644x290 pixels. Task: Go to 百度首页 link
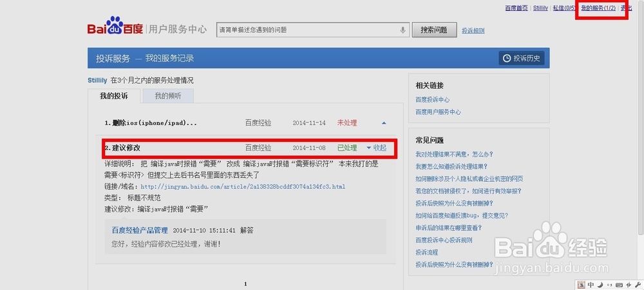516,8
